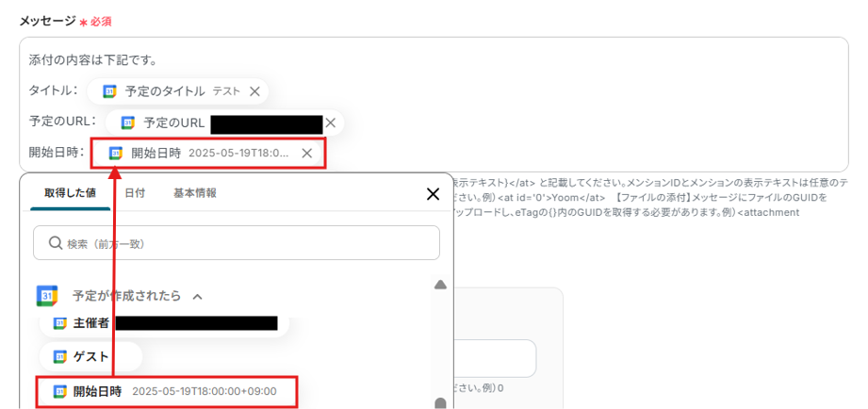Close the 取得した値 popup panel
868x409 pixels.
click(x=433, y=194)
